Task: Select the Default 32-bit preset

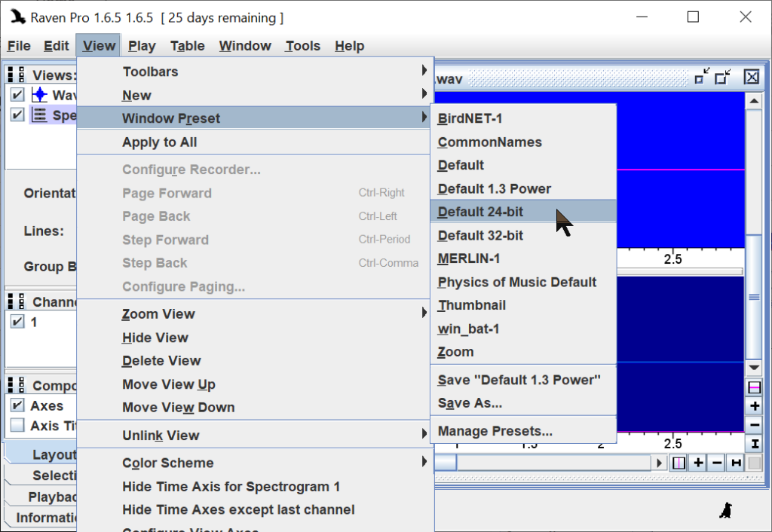Action: [x=523, y=235]
